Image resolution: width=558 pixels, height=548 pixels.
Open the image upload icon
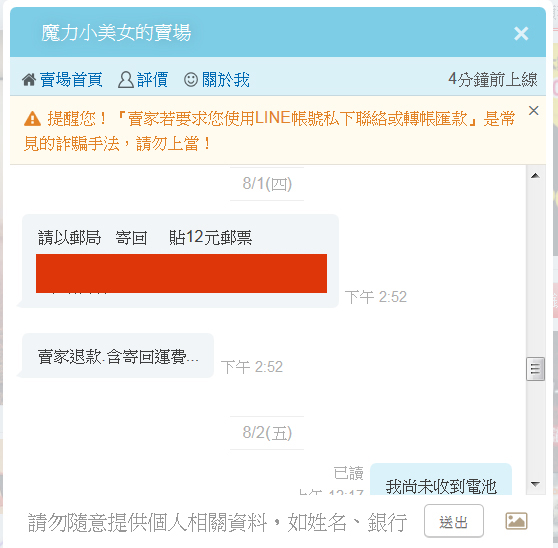tap(516, 521)
